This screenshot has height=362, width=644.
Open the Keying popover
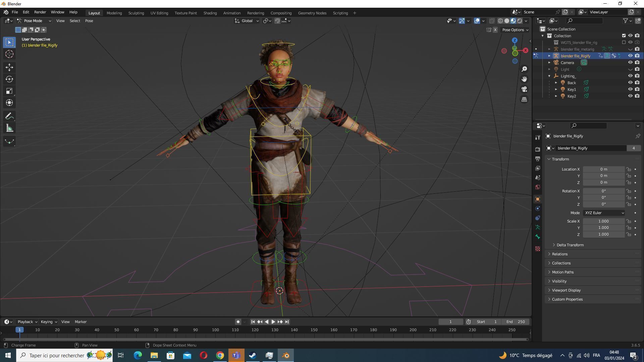[49, 322]
